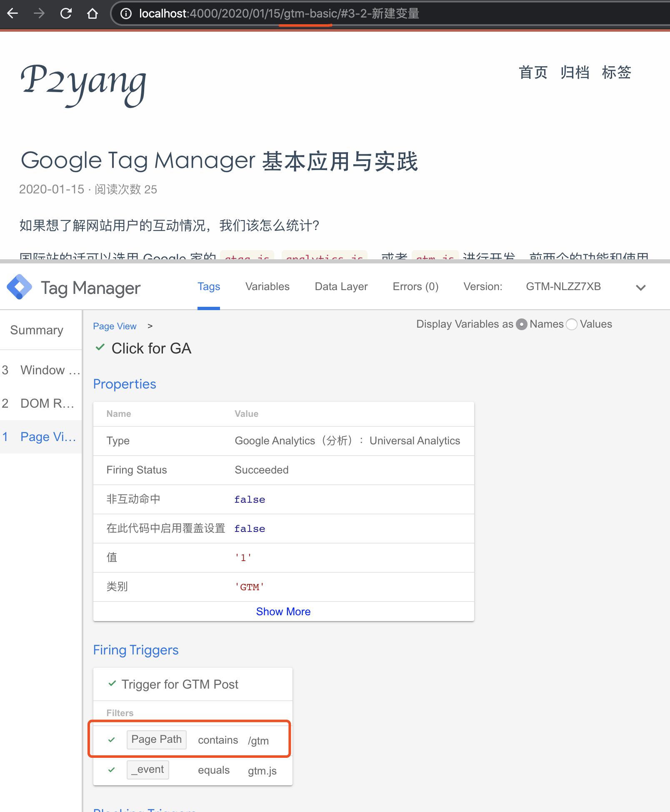This screenshot has height=812, width=670.
Task: Go to browser home icon
Action: [92, 13]
